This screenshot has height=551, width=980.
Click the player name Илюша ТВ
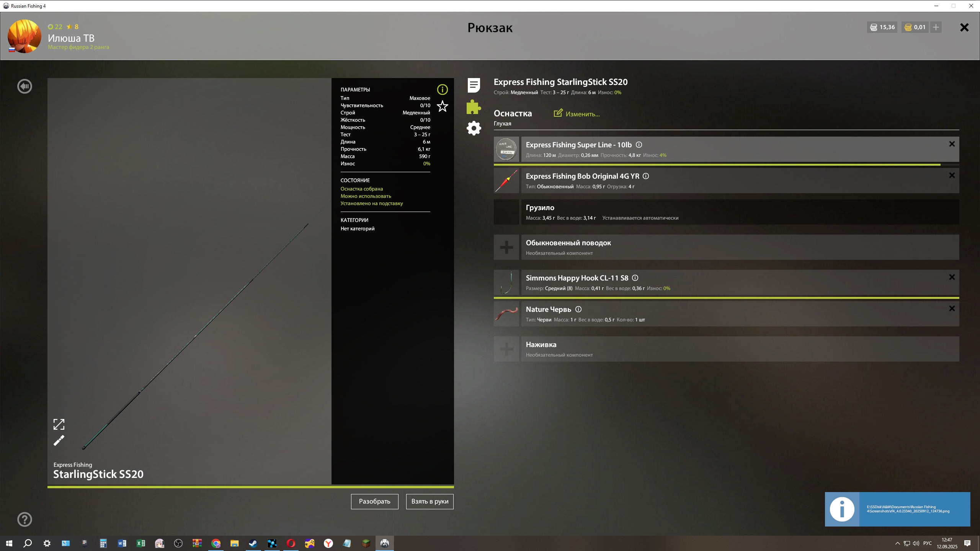pos(71,38)
